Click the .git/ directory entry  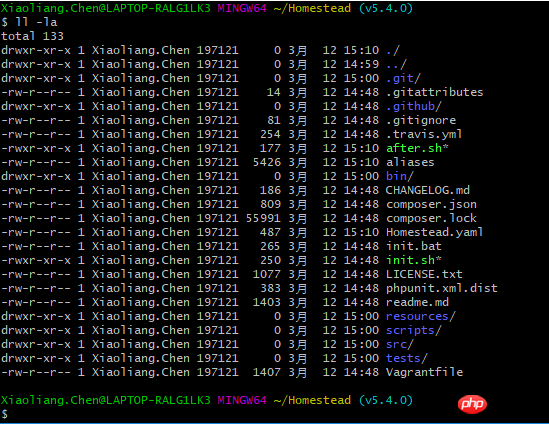[x=403, y=78]
